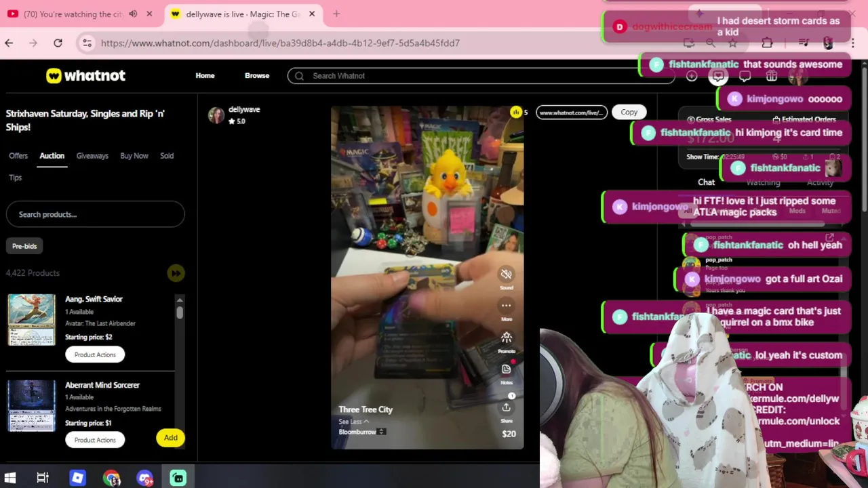Open the Buy Now tab

[134, 156]
